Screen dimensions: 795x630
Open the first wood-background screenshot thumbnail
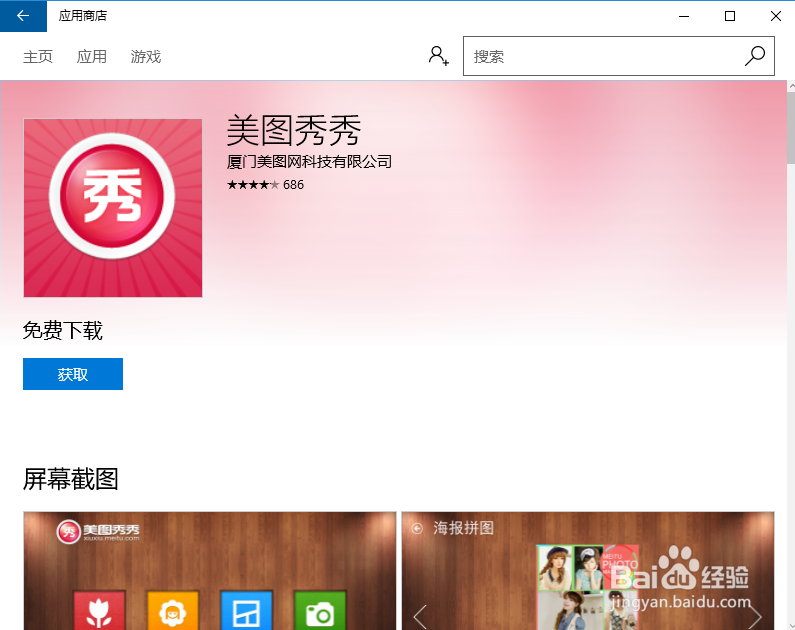click(210, 571)
